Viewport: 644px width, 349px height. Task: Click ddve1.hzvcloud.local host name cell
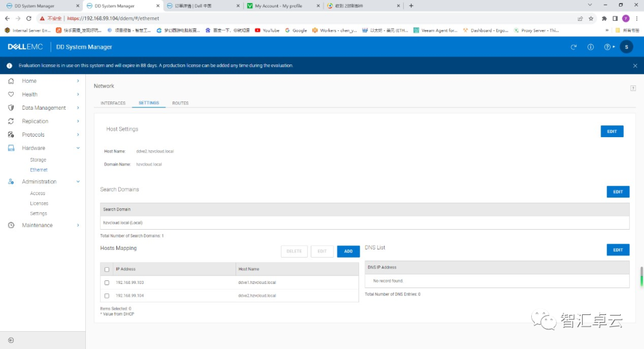point(257,283)
